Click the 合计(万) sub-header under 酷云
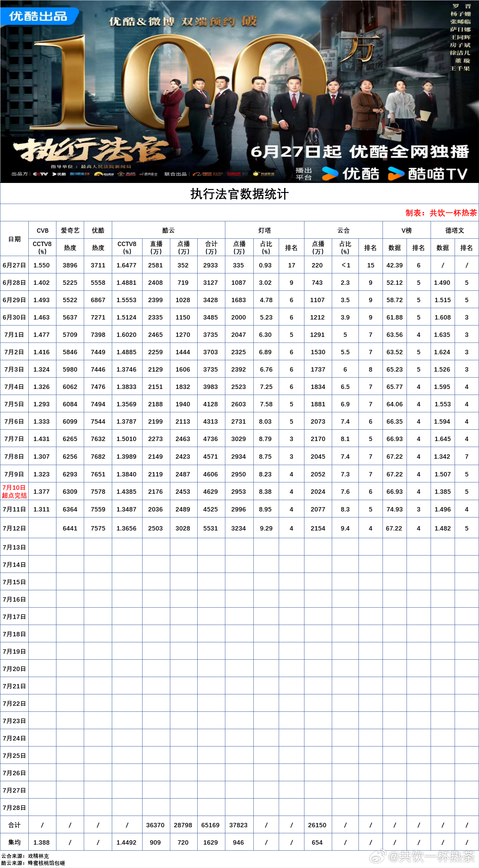 211,247
